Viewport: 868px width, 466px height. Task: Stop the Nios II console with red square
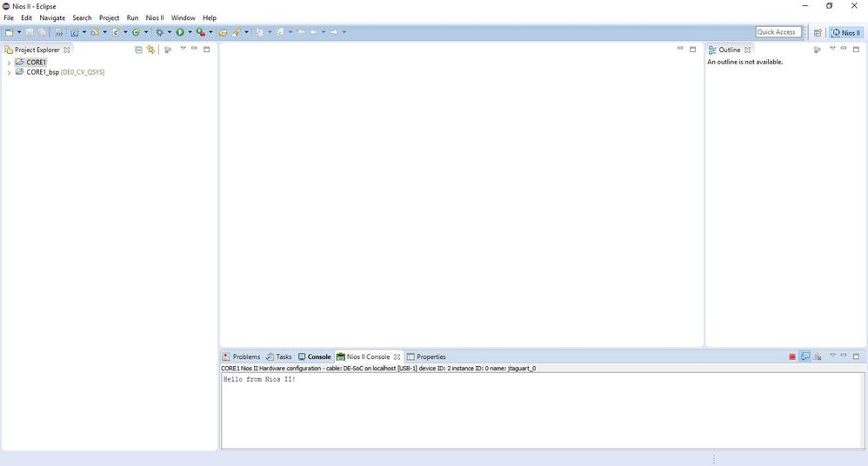792,357
